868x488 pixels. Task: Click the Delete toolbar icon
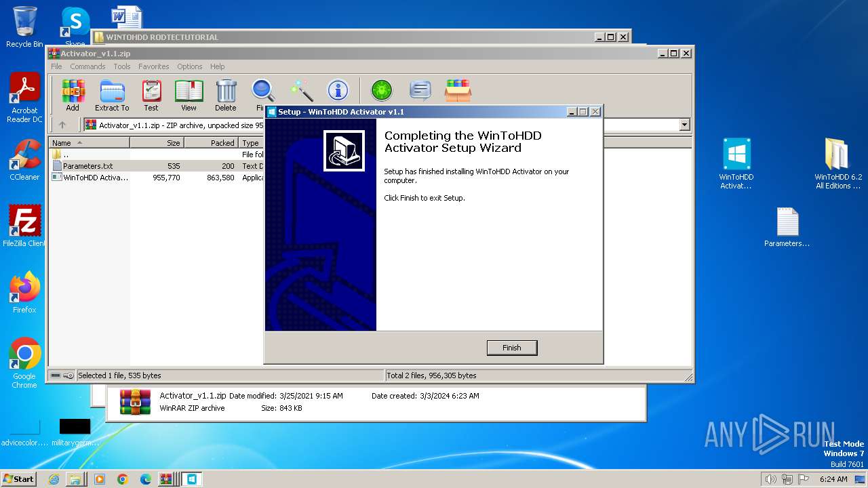[226, 95]
